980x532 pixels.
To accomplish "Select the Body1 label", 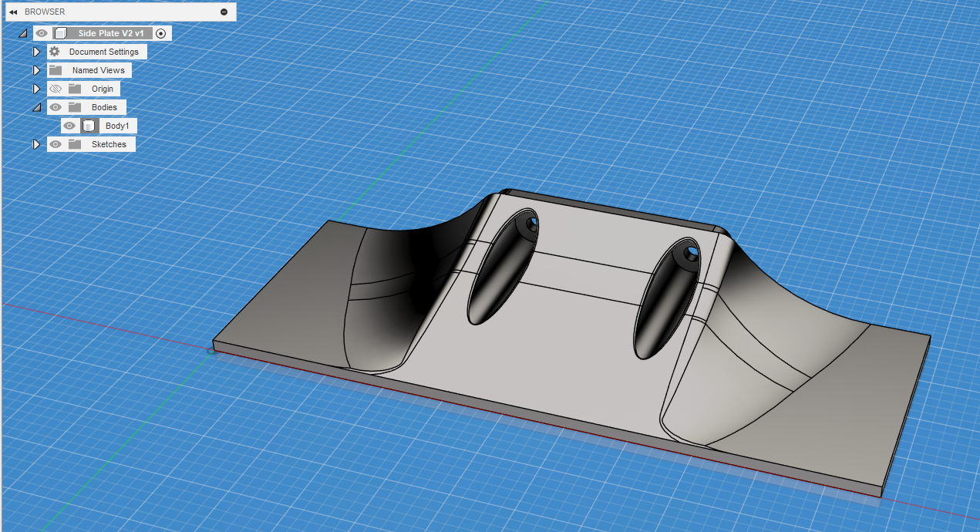I will [117, 126].
